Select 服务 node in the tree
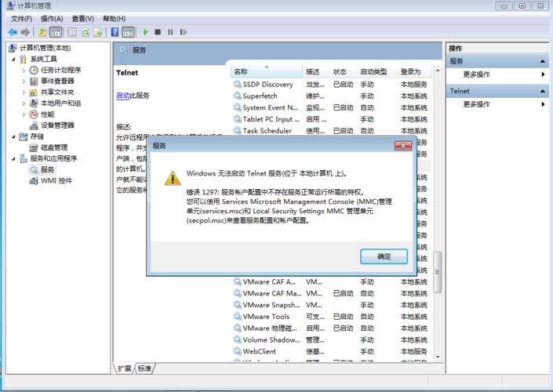553x392 pixels. 47,169
